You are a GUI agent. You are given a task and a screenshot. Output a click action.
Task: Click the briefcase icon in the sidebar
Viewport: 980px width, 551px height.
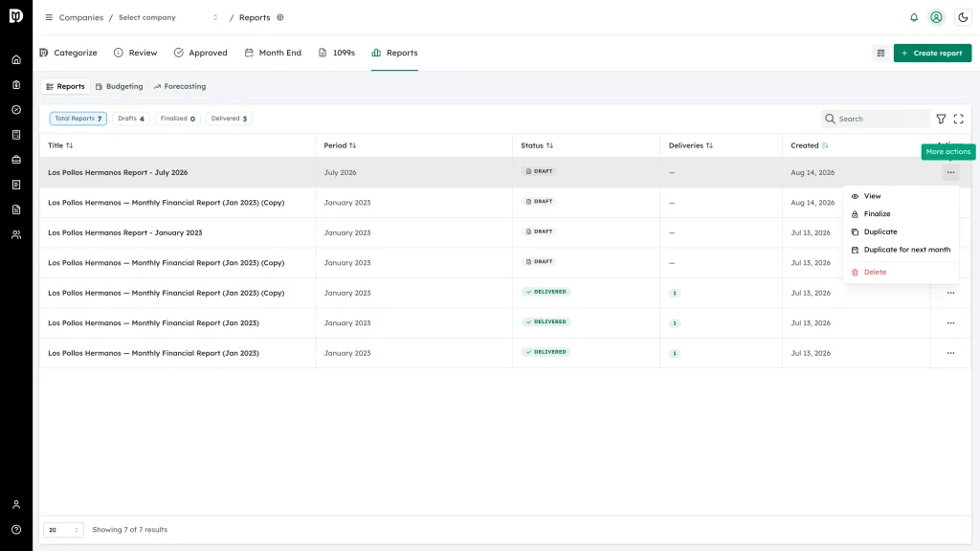coord(16,160)
